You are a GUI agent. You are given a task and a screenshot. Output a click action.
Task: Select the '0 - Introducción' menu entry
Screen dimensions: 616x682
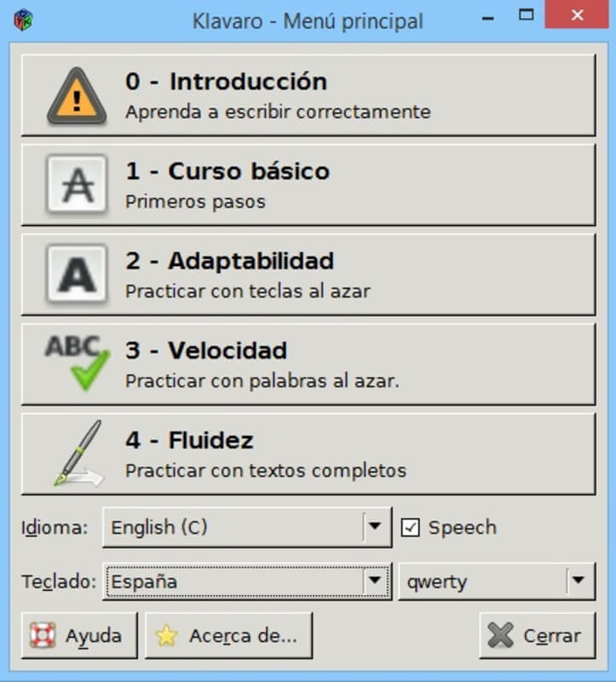click(308, 95)
